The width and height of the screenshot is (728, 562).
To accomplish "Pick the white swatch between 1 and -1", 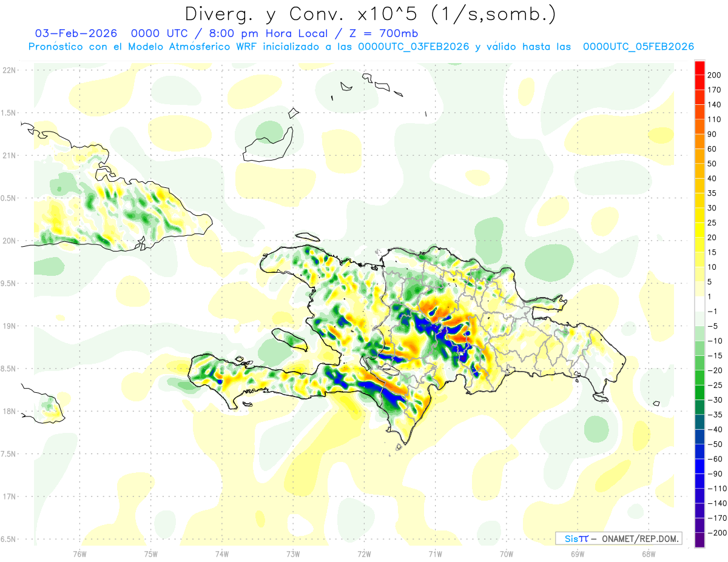I will [699, 304].
